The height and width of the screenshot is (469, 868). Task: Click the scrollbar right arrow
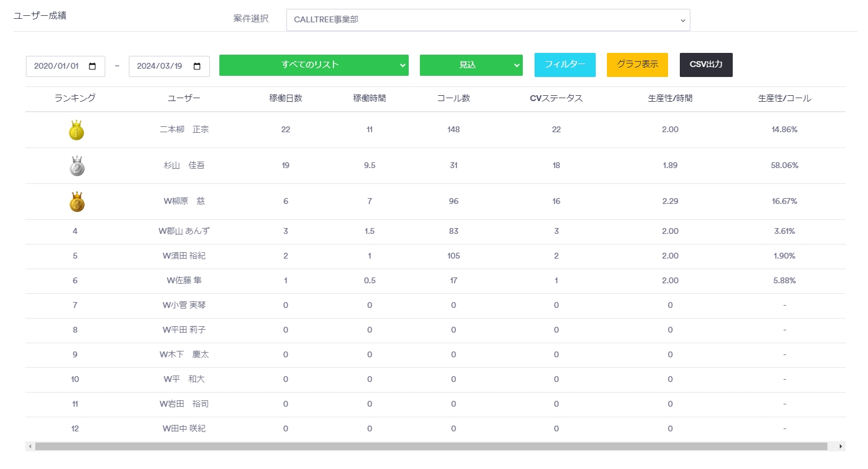coord(841,447)
